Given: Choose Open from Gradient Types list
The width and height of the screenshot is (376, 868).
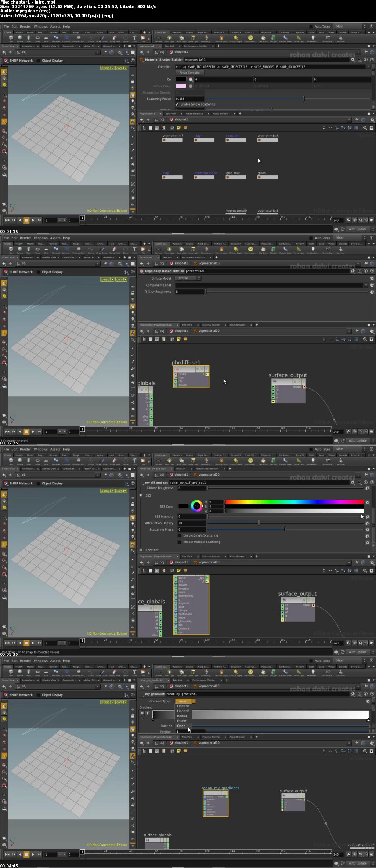Looking at the screenshot, I should (x=181, y=726).
